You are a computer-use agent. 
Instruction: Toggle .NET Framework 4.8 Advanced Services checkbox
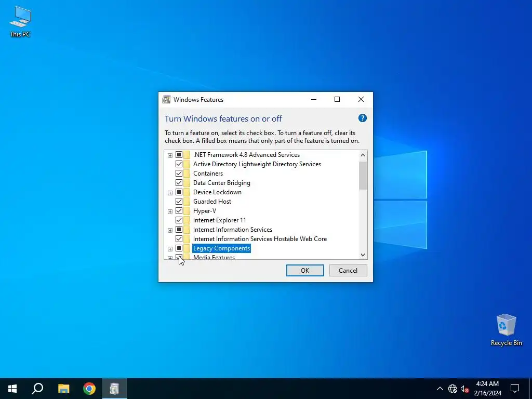(x=179, y=155)
